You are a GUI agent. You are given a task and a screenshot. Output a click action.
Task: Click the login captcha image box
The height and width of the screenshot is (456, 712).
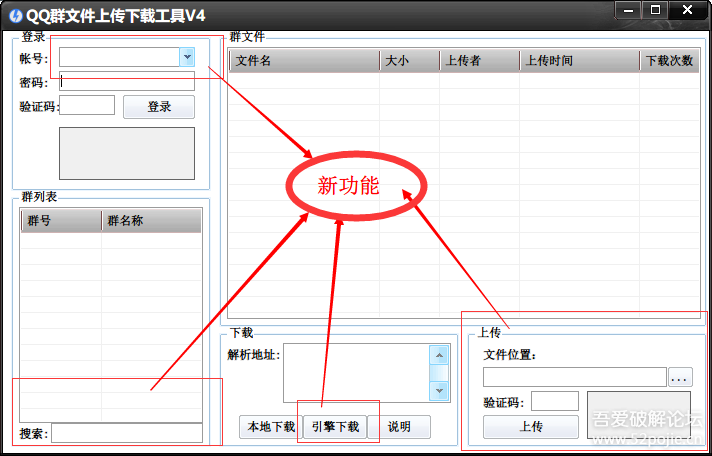point(127,154)
